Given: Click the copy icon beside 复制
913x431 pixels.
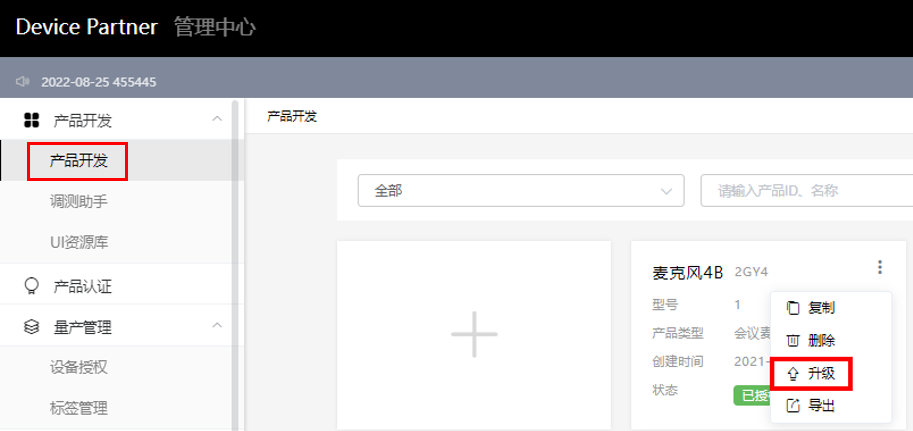Looking at the screenshot, I should click(794, 308).
